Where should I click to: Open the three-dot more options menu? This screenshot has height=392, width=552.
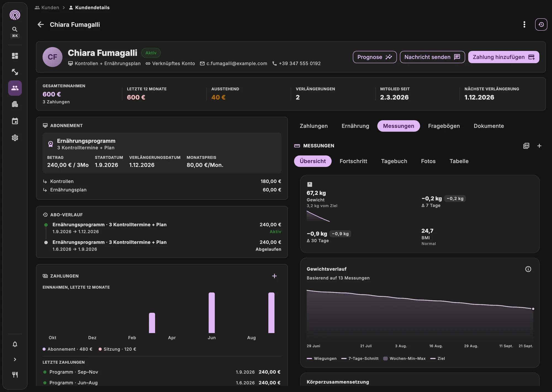pyautogui.click(x=524, y=25)
